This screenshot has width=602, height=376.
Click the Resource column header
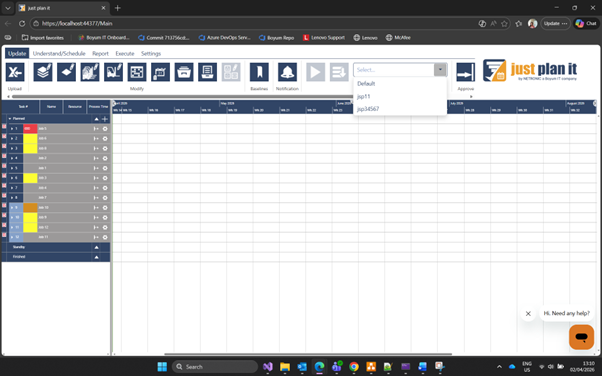pyautogui.click(x=75, y=107)
